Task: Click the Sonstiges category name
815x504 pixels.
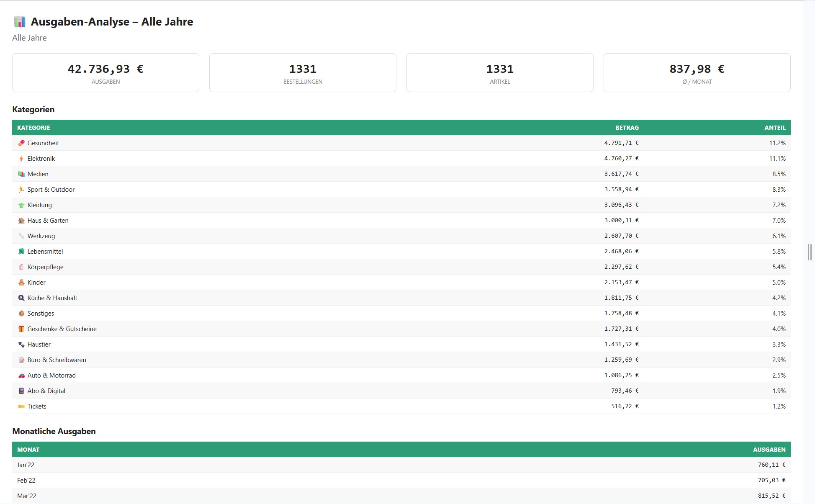Action: (41, 314)
